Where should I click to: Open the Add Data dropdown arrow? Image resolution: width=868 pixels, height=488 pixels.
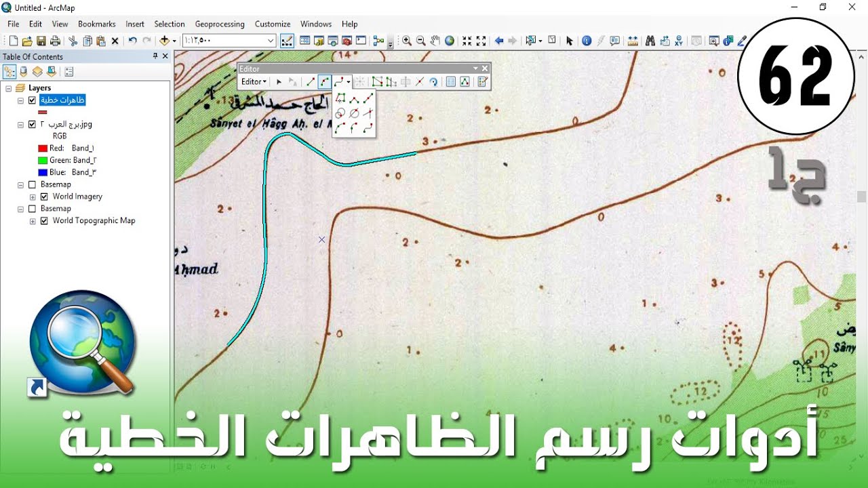tap(174, 41)
